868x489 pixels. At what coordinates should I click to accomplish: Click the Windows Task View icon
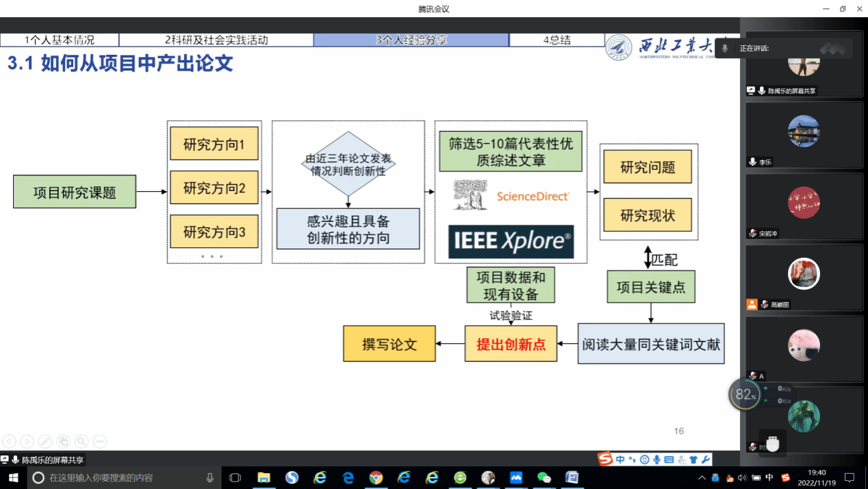click(235, 477)
